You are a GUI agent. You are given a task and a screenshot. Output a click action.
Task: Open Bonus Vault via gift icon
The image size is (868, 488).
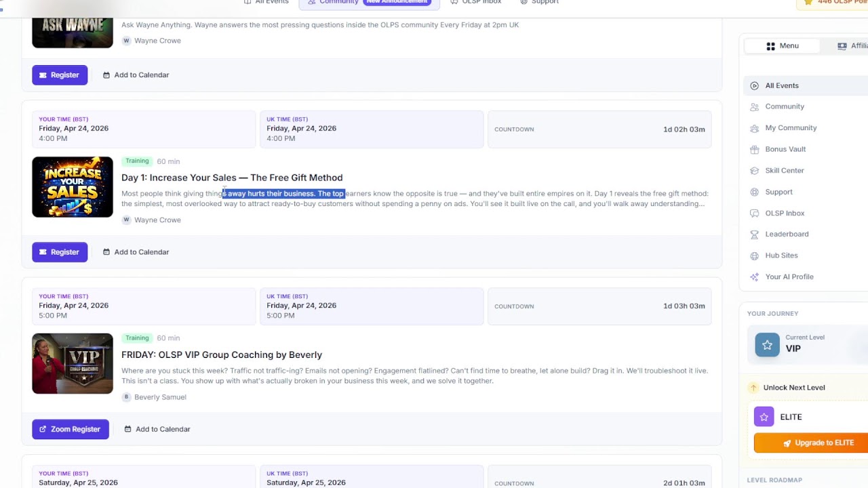click(754, 149)
